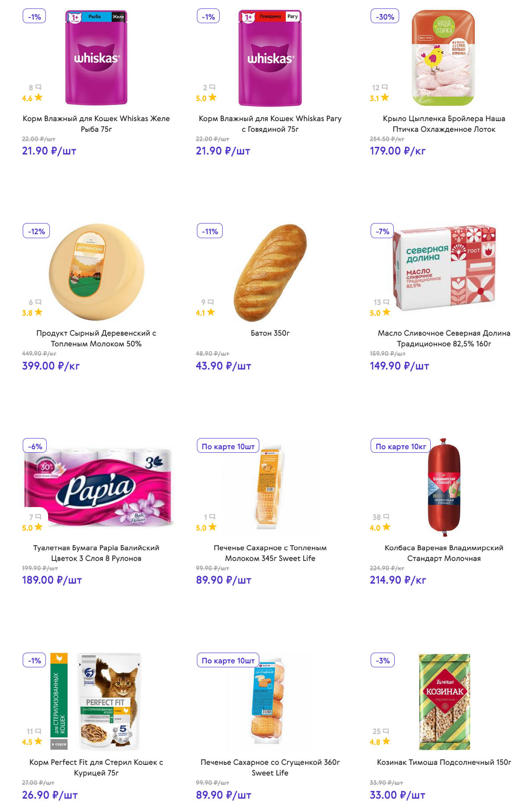Open the Печенье Сахарное со Сгущенкой image
The width and height of the screenshot is (531, 812).
pyautogui.click(x=270, y=702)
